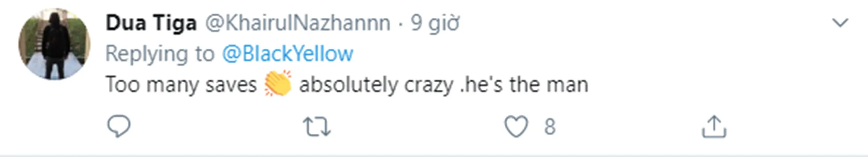Viewport: 868px width, 157px height.
Task: Click the dot separator before the timestamp
Action: 401,24
